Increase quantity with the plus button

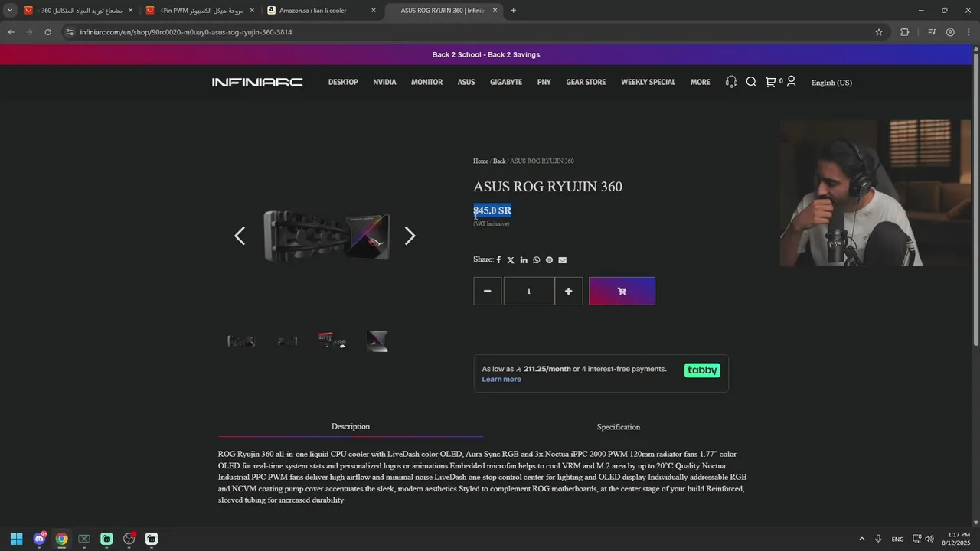coord(568,291)
